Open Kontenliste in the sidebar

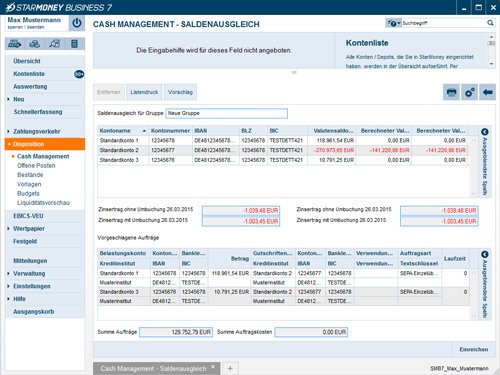click(29, 74)
